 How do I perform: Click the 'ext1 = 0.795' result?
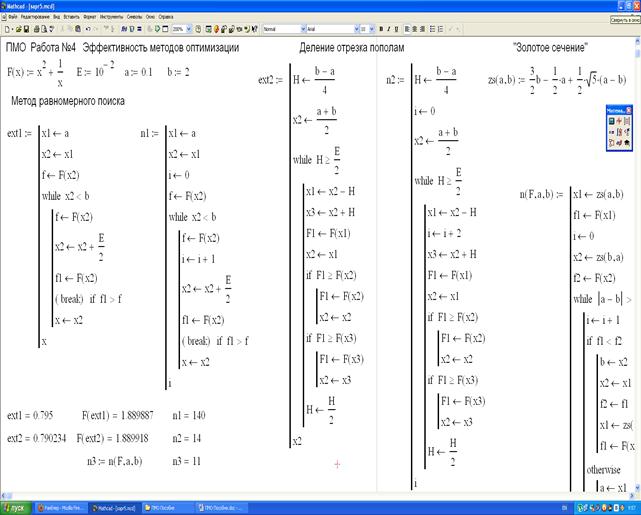tap(30, 416)
